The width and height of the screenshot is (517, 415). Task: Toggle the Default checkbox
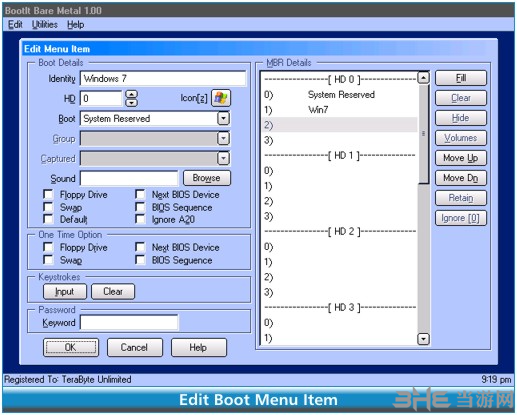(x=48, y=219)
